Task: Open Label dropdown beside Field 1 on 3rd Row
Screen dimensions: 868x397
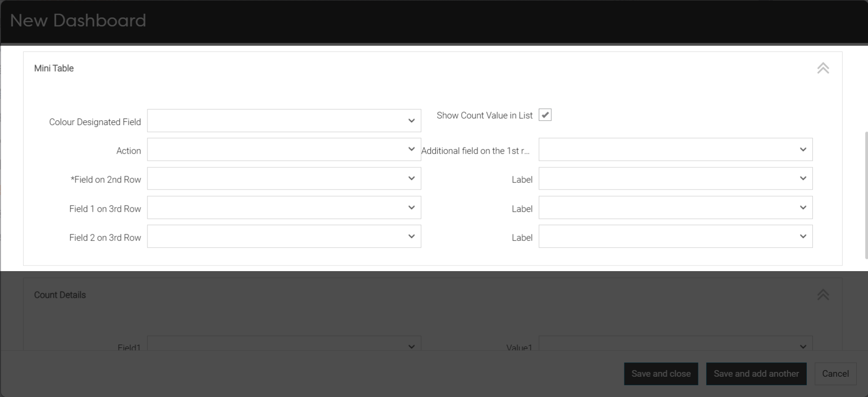Action: [675, 208]
